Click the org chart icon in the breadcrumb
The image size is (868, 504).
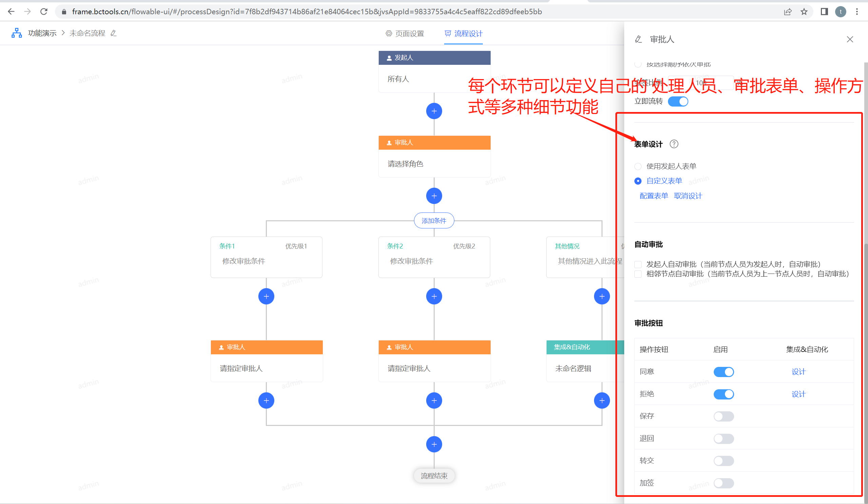[16, 33]
